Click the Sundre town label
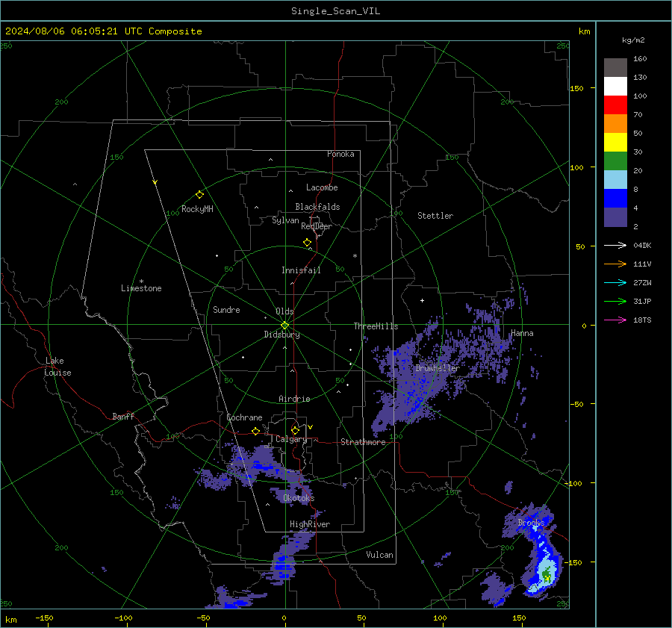Viewport: 672px width, 628px height. click(x=226, y=309)
